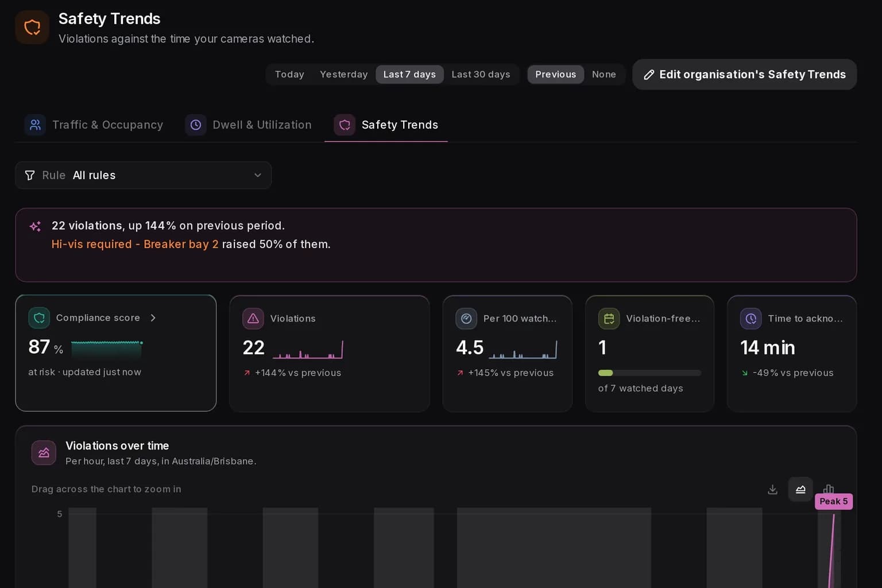The image size is (882, 588).
Task: Click "Drag across the chart to zoom in" hint
Action: (106, 489)
